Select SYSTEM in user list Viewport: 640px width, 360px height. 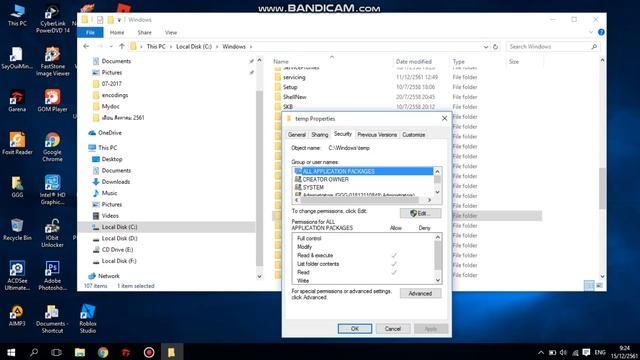coord(313,187)
